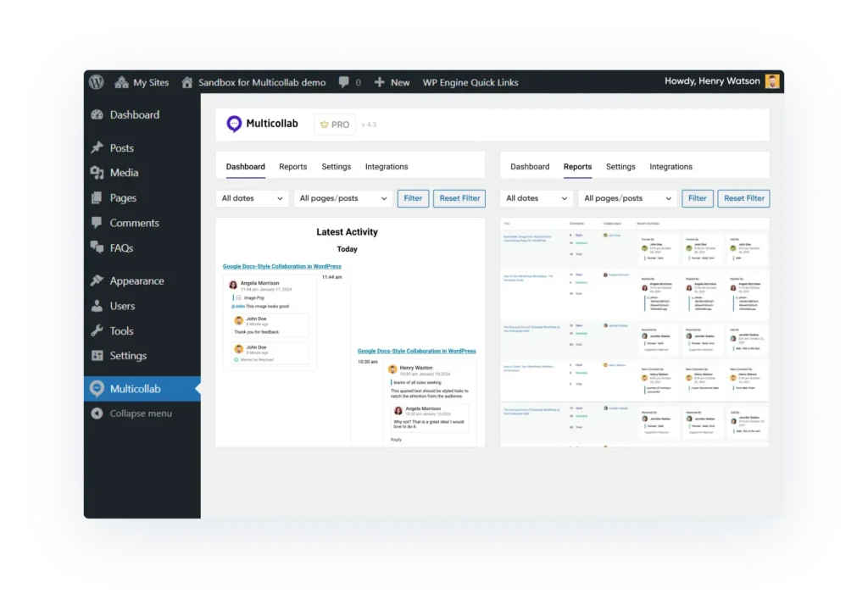The image size is (868, 616).
Task: Select Multicollab in the sidebar
Action: pos(142,389)
